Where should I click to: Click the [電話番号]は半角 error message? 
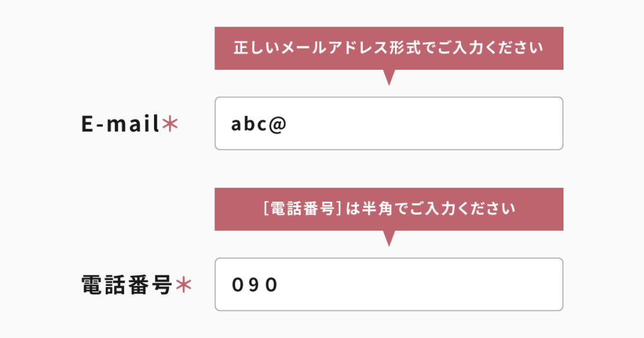pos(389,209)
